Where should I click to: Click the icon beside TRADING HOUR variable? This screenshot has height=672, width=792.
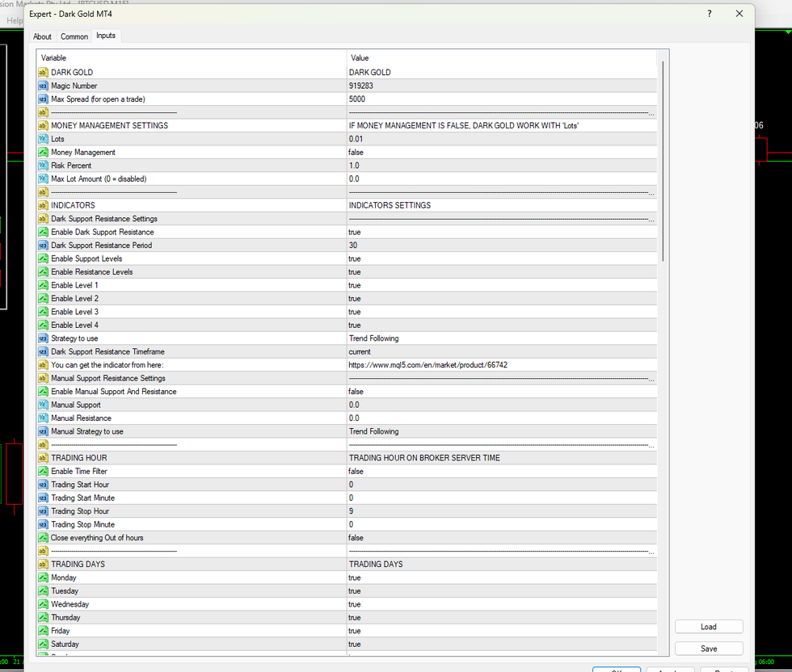point(43,458)
